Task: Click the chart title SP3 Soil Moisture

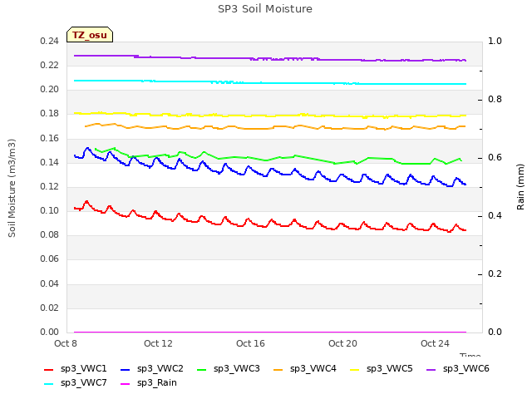Action: 265,9
